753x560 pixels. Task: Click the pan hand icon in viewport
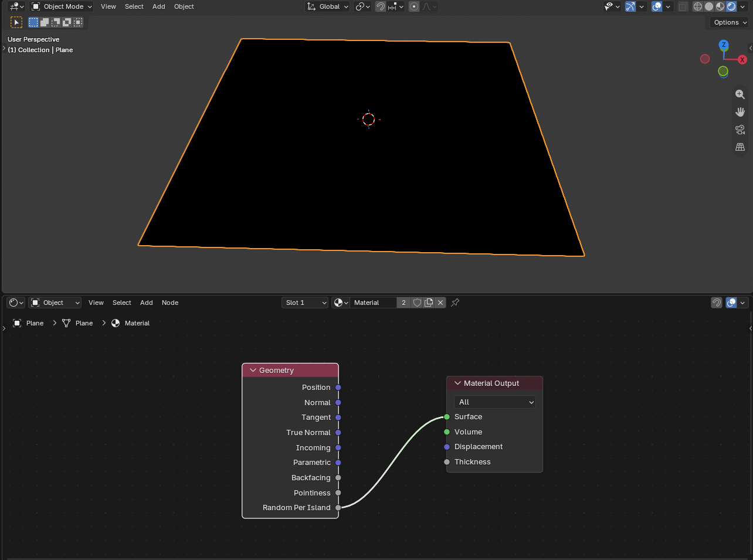tap(740, 112)
